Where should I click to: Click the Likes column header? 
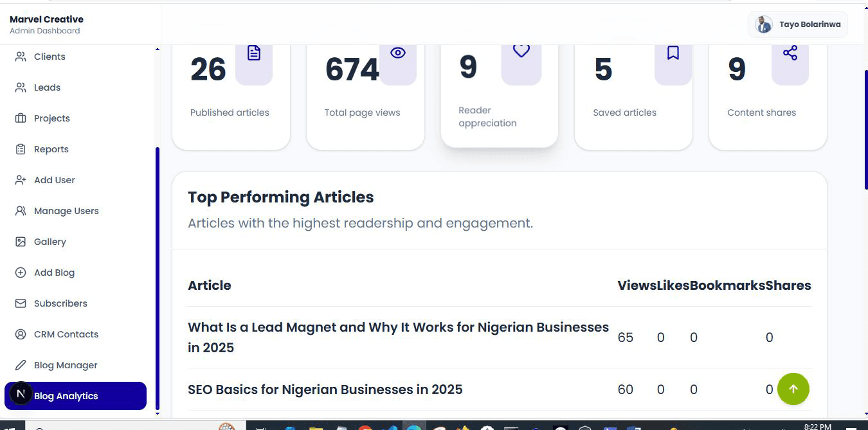click(673, 285)
